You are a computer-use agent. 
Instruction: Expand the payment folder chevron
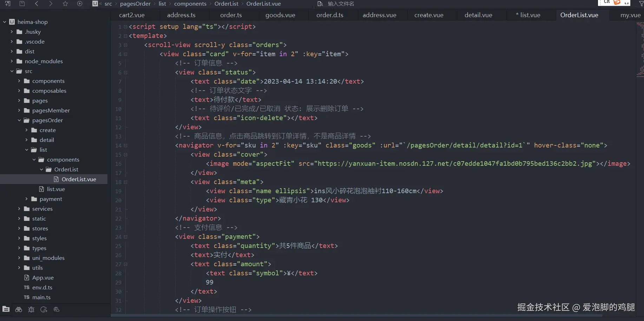27,199
